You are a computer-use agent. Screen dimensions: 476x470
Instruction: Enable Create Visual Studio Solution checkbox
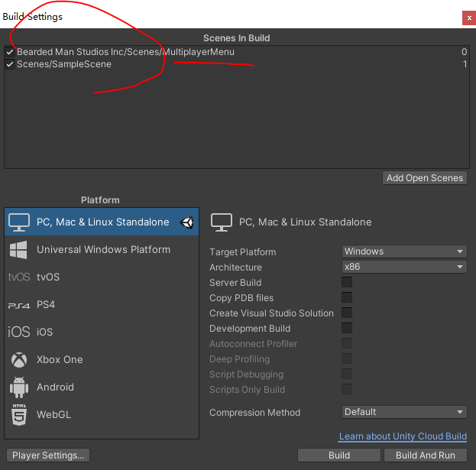(x=347, y=313)
